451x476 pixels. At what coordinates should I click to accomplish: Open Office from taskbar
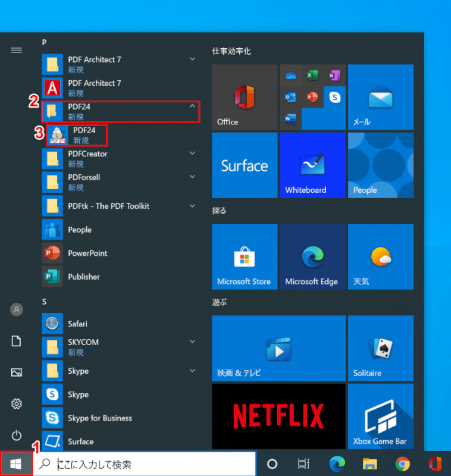coord(435,464)
